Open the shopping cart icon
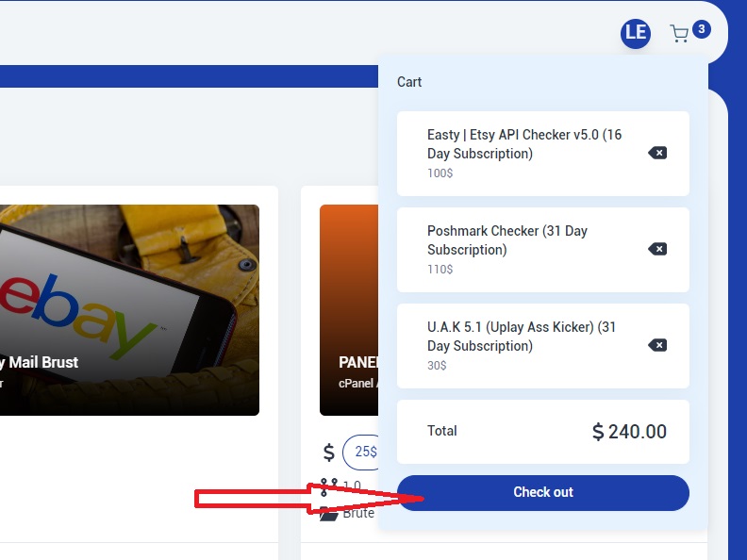This screenshot has width=747, height=560. pyautogui.click(x=679, y=34)
